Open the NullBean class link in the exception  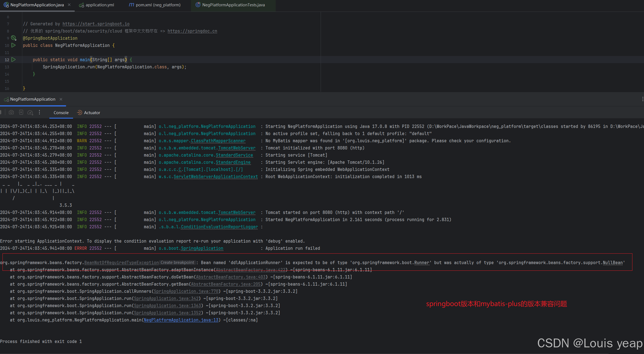point(613,263)
